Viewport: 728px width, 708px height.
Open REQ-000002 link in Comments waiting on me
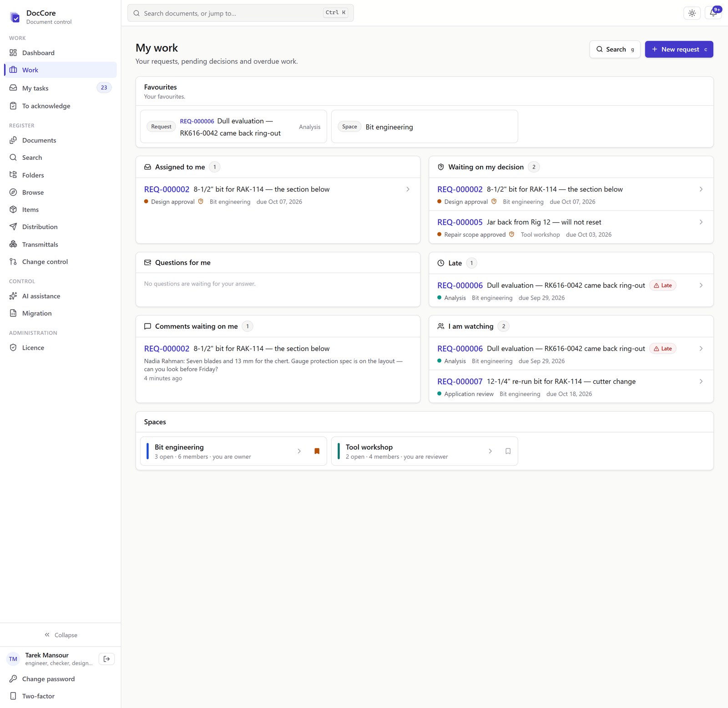point(167,349)
